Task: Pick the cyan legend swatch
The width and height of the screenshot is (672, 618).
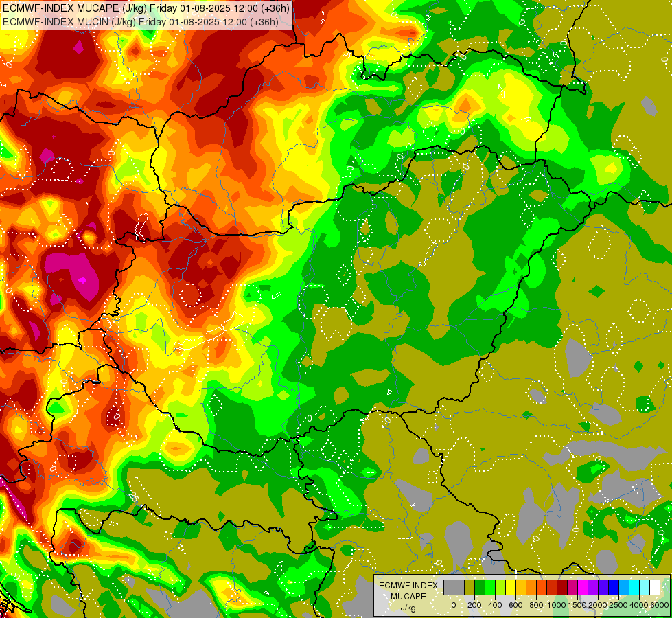Action: [635, 587]
